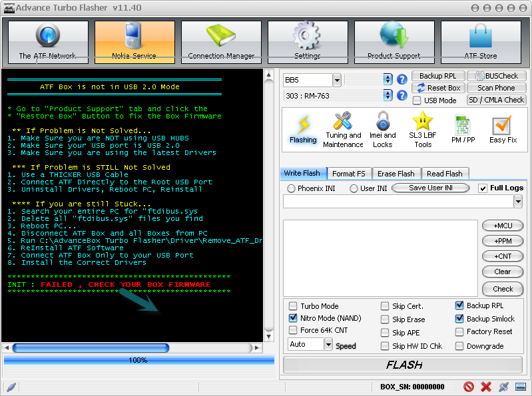Screen dimensions: 532x396
Task: Uncheck the Full Logs checkbox
Action: pyautogui.click(x=483, y=188)
